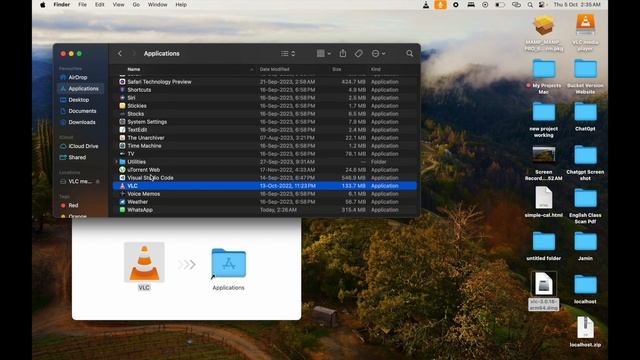
Task: Select the TextEdit app icon in list
Action: tap(122, 130)
